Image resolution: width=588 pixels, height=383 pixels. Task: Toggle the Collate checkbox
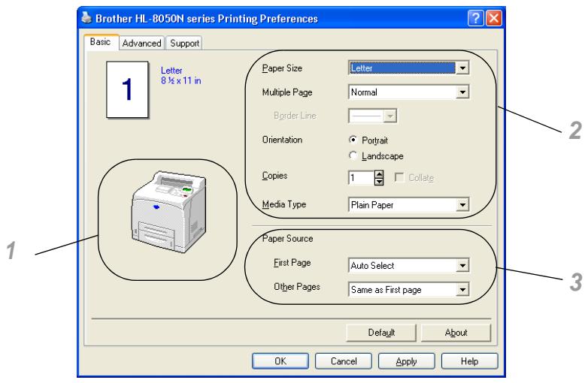(399, 177)
